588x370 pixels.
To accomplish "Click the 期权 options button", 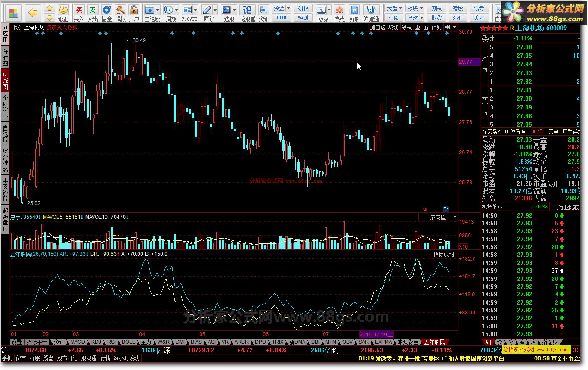I will (436, 8).
